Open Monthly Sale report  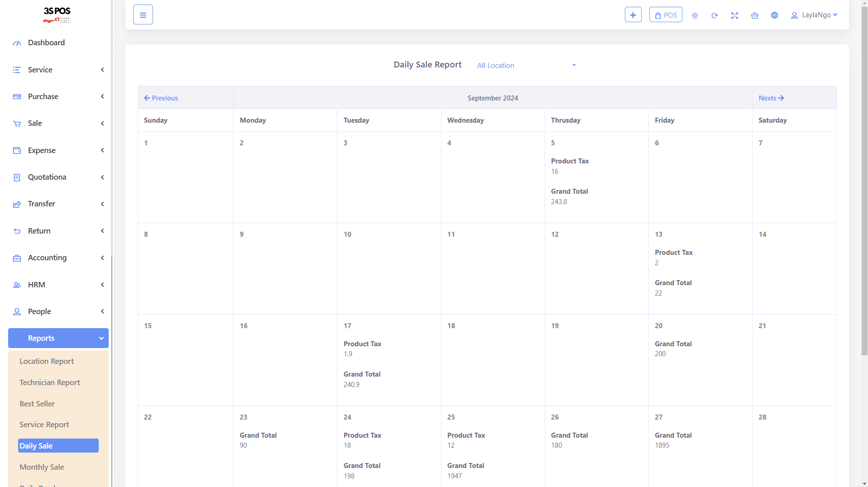[42, 467]
